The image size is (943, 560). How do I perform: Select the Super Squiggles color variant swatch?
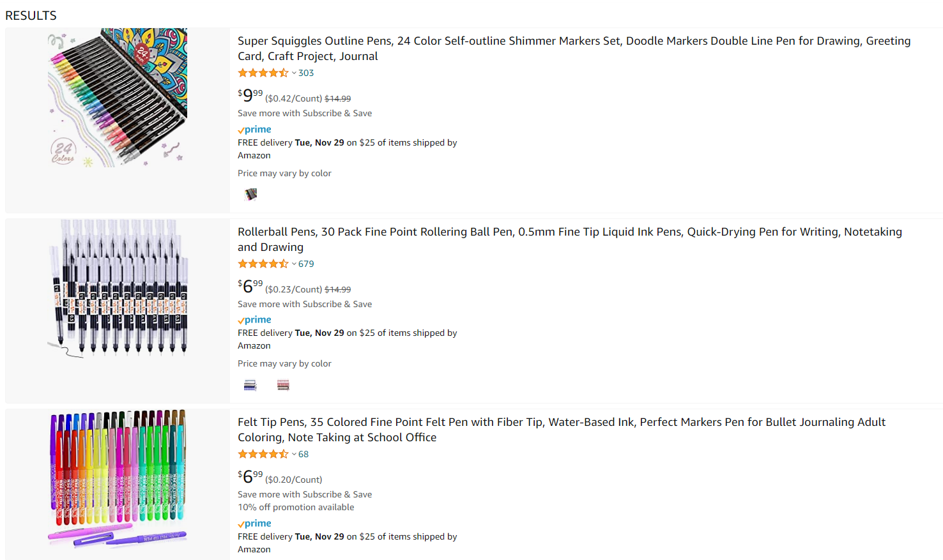coord(250,194)
